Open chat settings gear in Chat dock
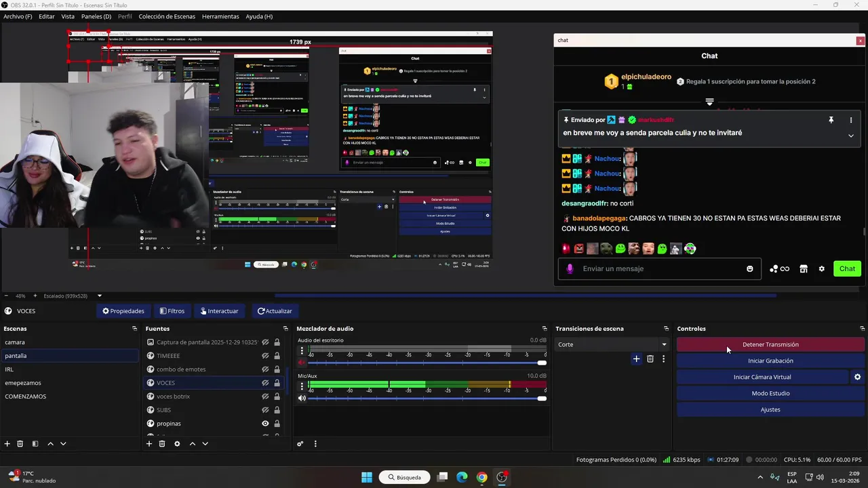The width and height of the screenshot is (868, 488). 822,269
